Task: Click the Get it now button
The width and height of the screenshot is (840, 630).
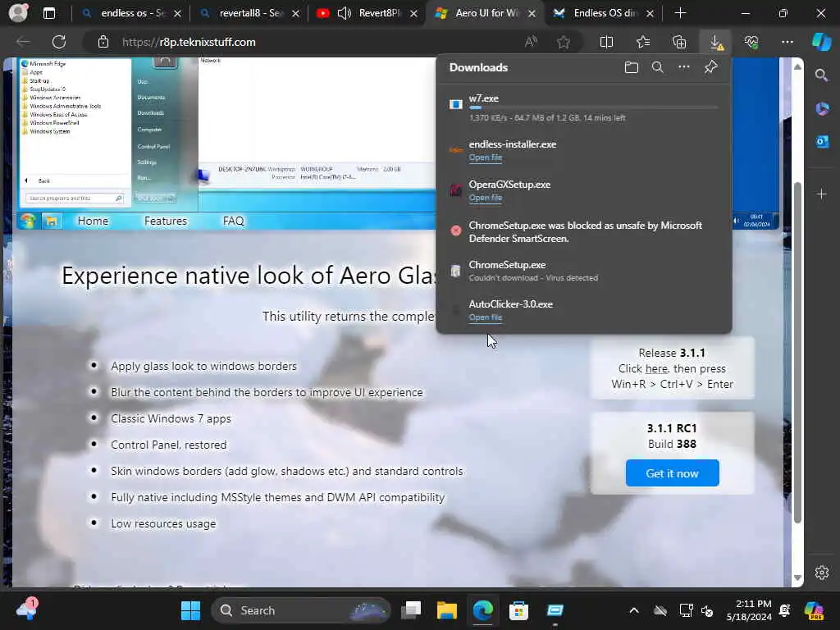Action: [672, 473]
